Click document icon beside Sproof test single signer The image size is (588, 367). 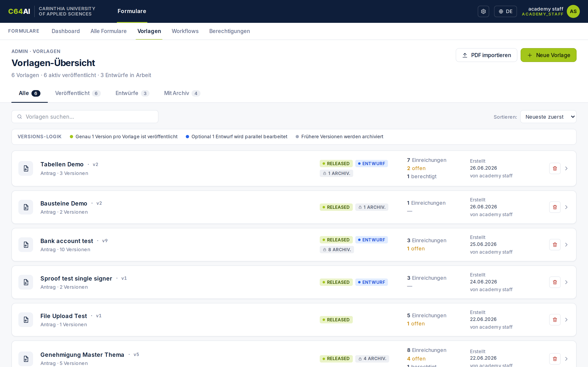[26, 282]
